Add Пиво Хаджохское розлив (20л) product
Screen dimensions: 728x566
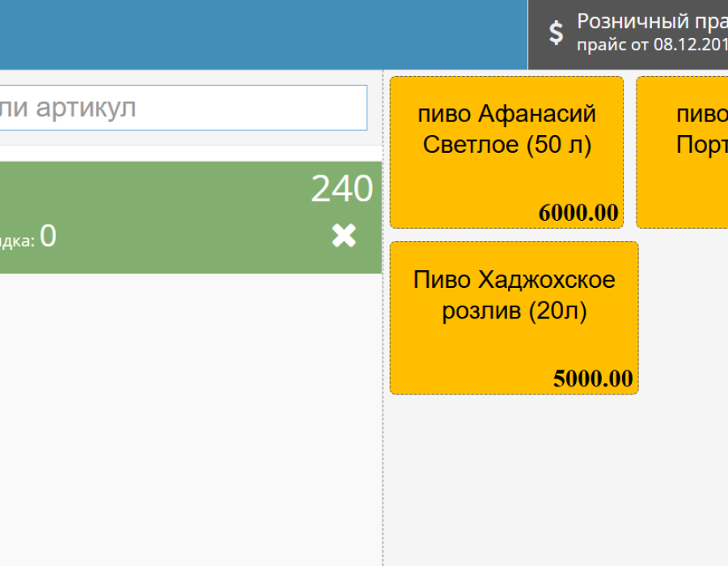[x=514, y=318]
